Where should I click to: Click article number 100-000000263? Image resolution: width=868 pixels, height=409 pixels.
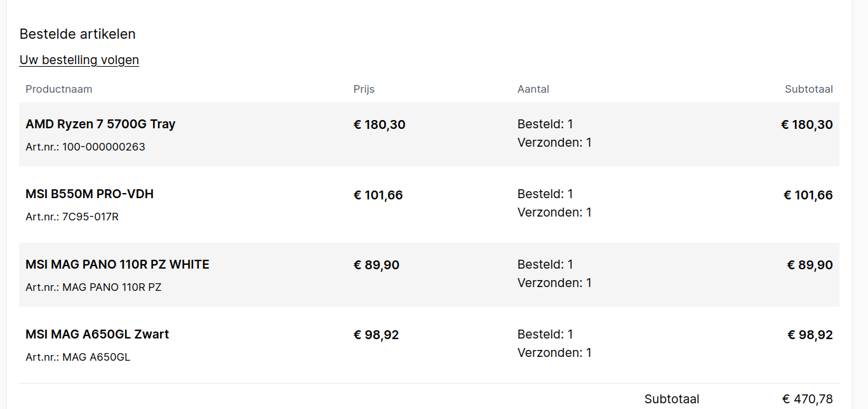pos(103,147)
